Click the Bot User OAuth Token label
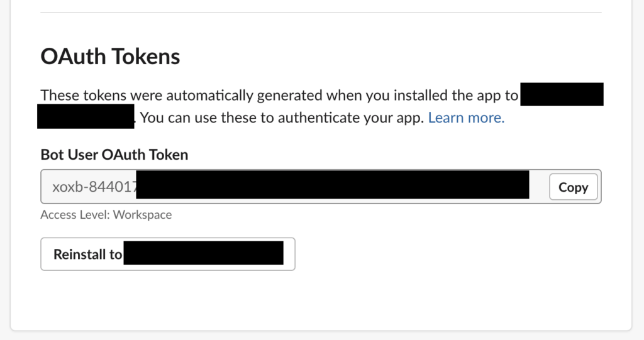 click(x=114, y=155)
